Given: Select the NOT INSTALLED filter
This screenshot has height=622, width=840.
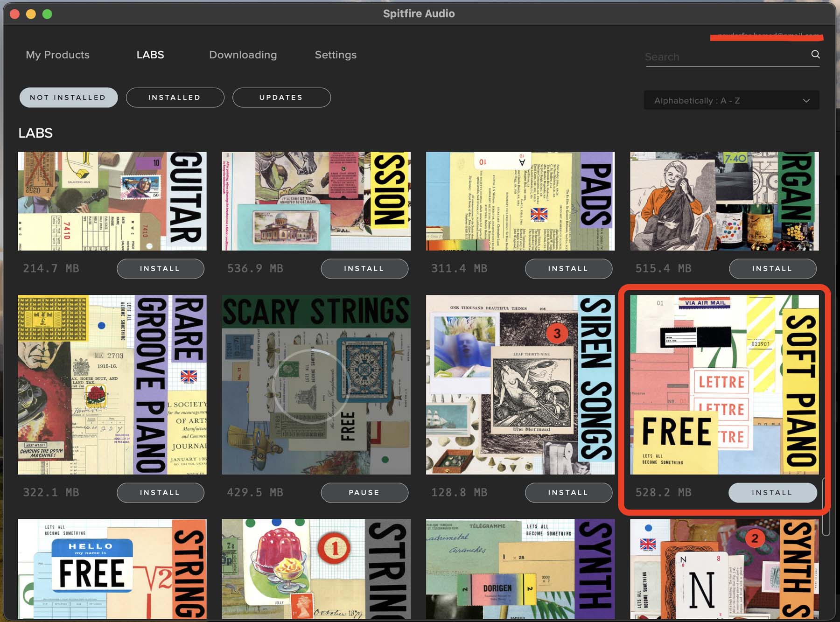Looking at the screenshot, I should click(69, 98).
